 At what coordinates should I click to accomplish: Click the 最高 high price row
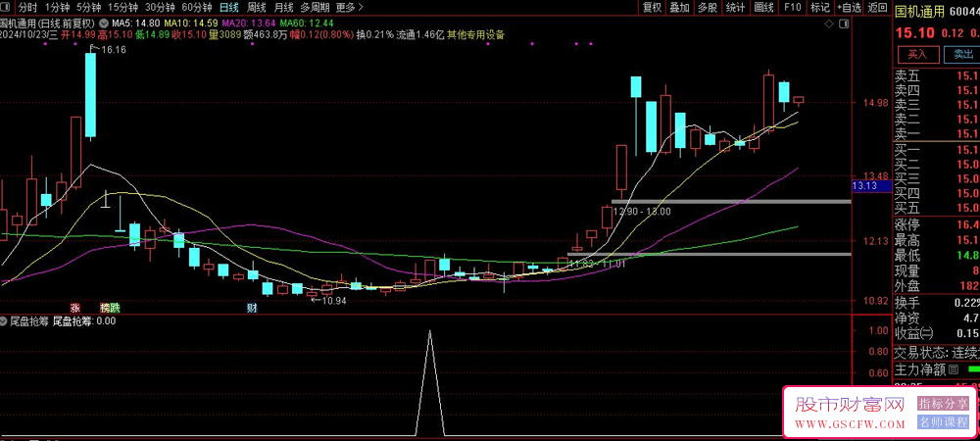pos(937,240)
